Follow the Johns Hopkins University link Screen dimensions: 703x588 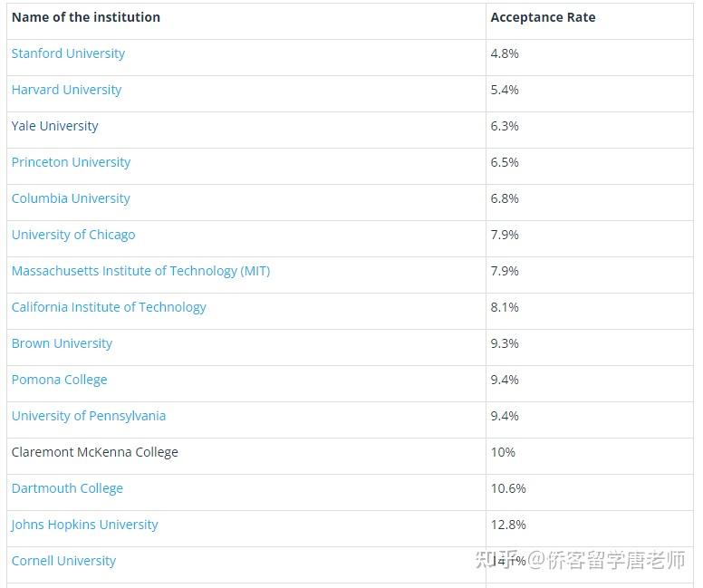coord(84,525)
